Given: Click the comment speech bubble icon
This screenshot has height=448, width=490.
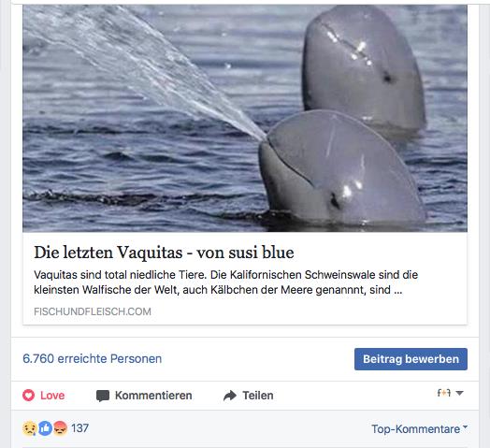Looking at the screenshot, I should tap(103, 396).
